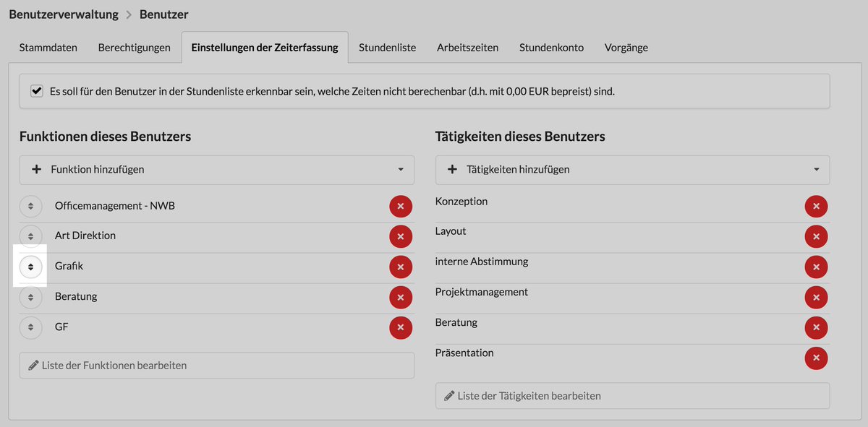Click the reorder handle next to Grafik
Screen dimensions: 868x427
coord(30,267)
